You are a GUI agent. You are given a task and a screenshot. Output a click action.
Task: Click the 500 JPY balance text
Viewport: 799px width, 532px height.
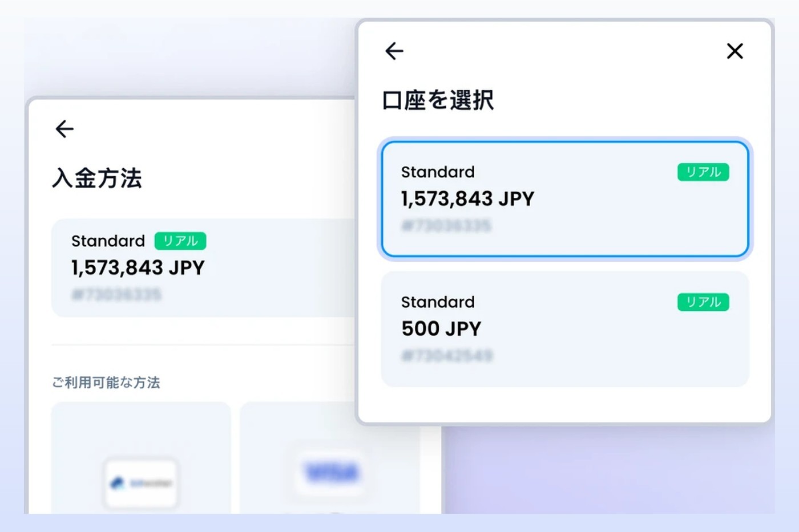[441, 329]
